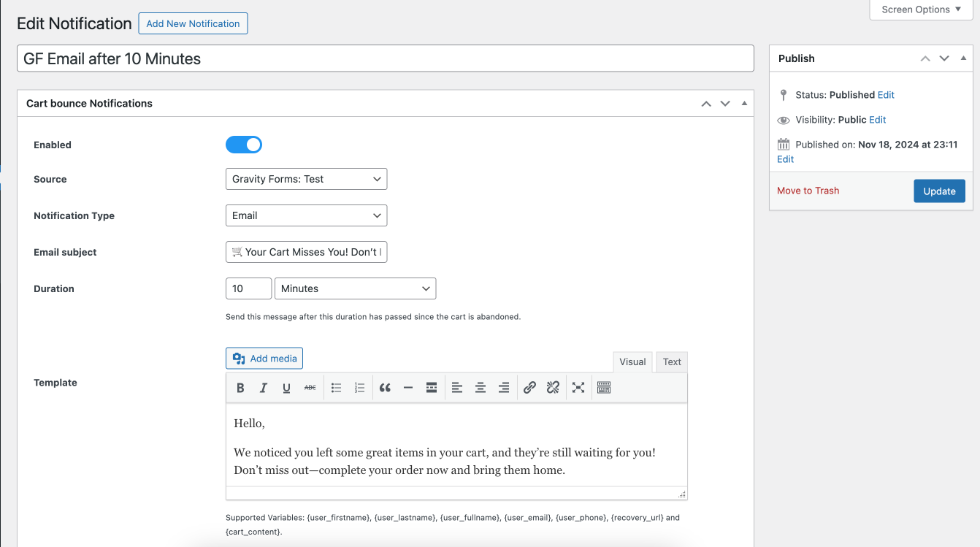Insert a blockquote in the template
Viewport: 980px width, 547px height.
coord(385,388)
